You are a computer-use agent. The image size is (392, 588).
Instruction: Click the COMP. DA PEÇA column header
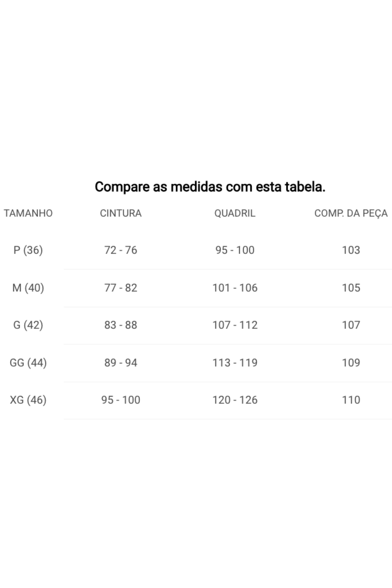(x=351, y=213)
